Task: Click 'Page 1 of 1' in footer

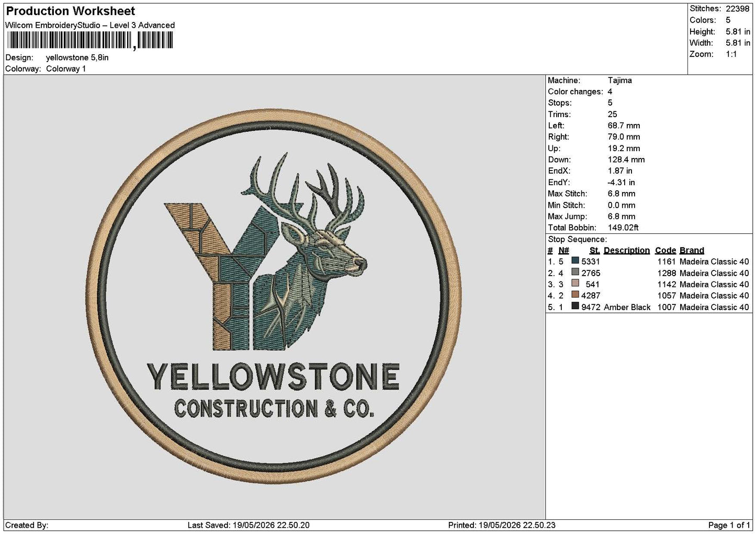Action: pyautogui.click(x=729, y=525)
